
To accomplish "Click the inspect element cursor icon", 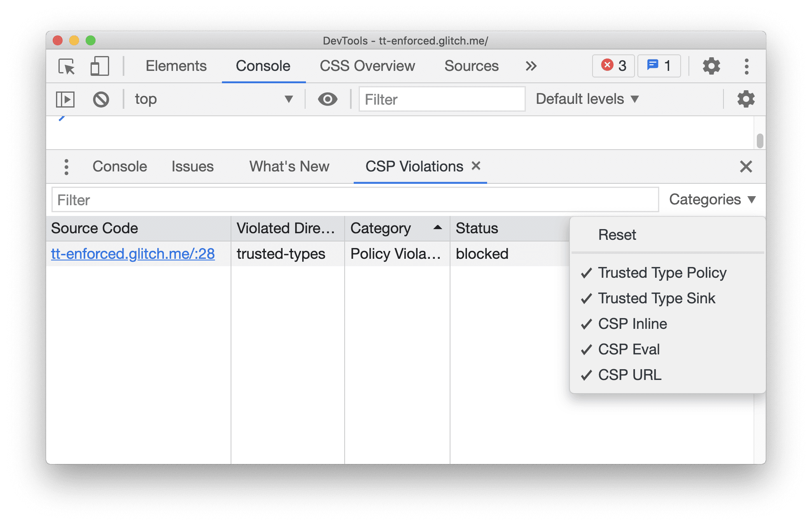I will pos(66,66).
